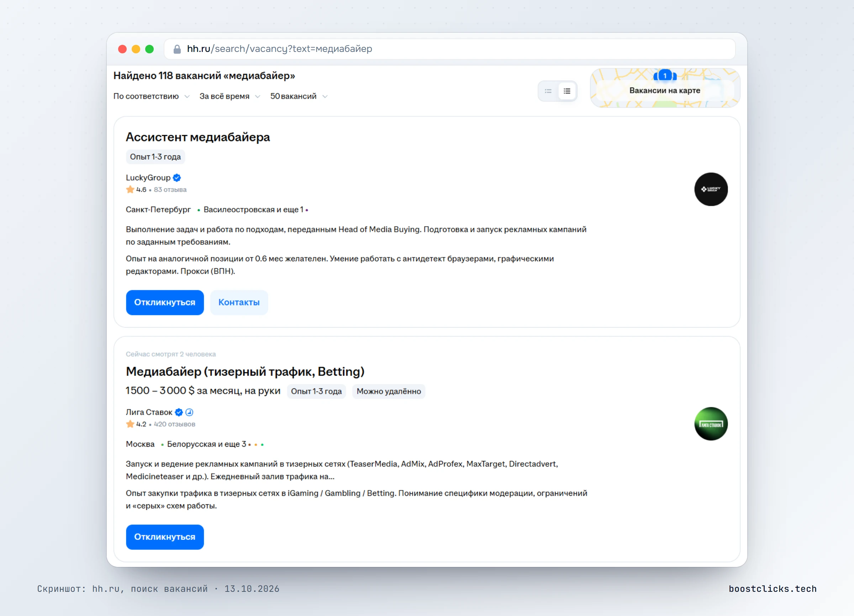
Task: Open «Медиабайер (тизерный трафик, Betting)» vacancy
Action: (245, 372)
